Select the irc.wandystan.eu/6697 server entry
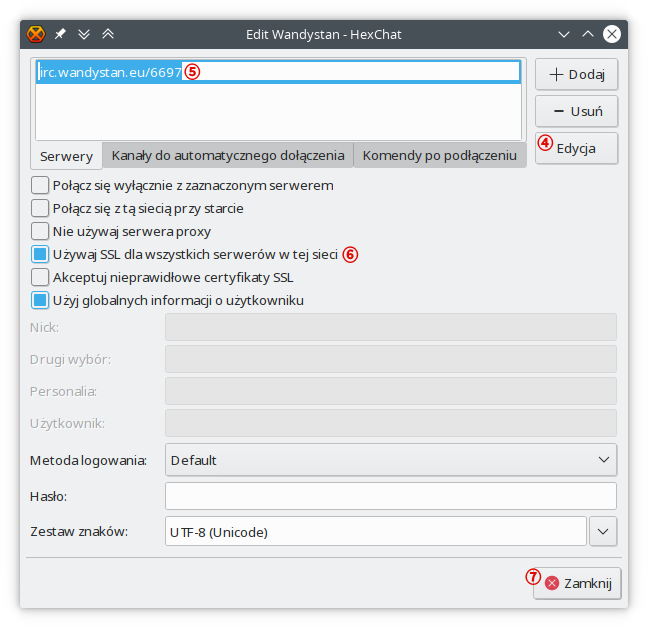 (x=278, y=72)
